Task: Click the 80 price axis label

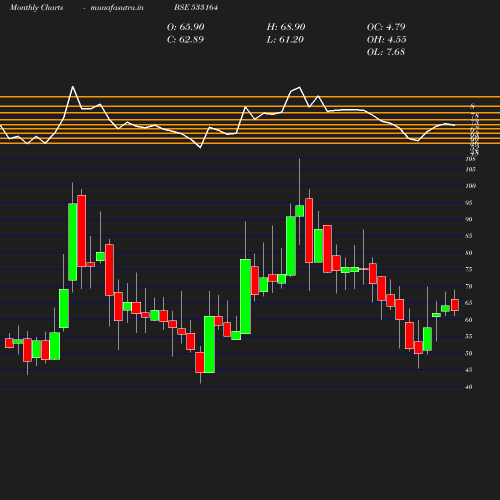Action: tap(469, 253)
